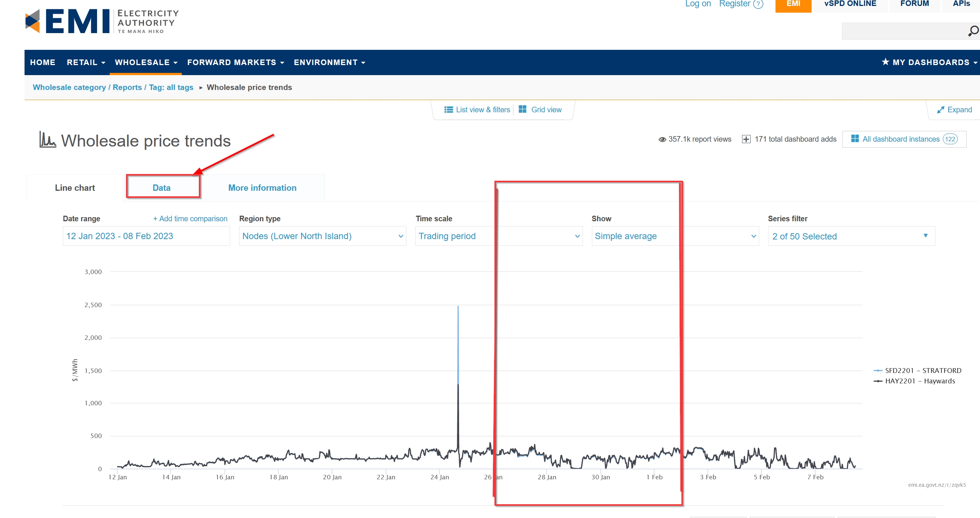Click the plus icon for dashboard adds
The width and height of the screenshot is (980, 518).
coord(746,139)
